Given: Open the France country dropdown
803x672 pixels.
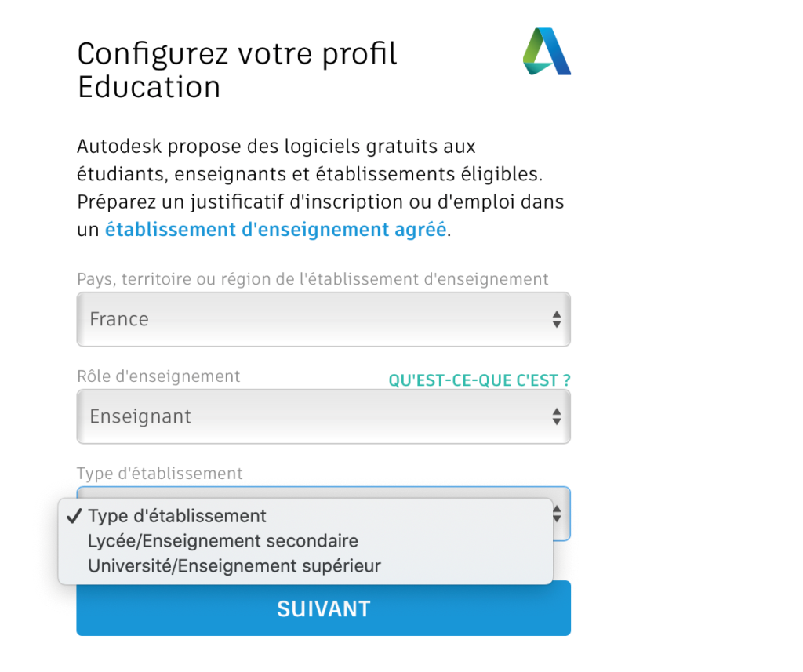Looking at the screenshot, I should tap(324, 319).
